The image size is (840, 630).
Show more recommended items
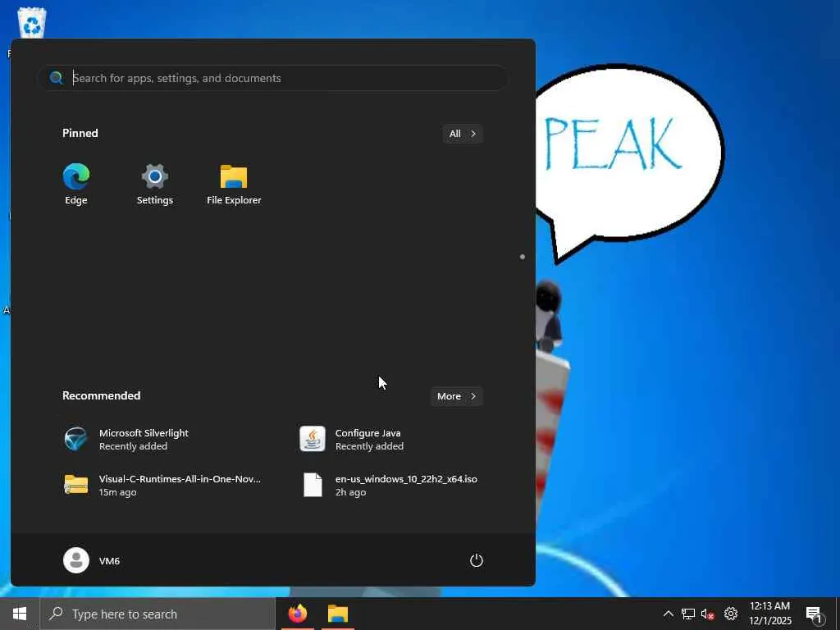456,396
